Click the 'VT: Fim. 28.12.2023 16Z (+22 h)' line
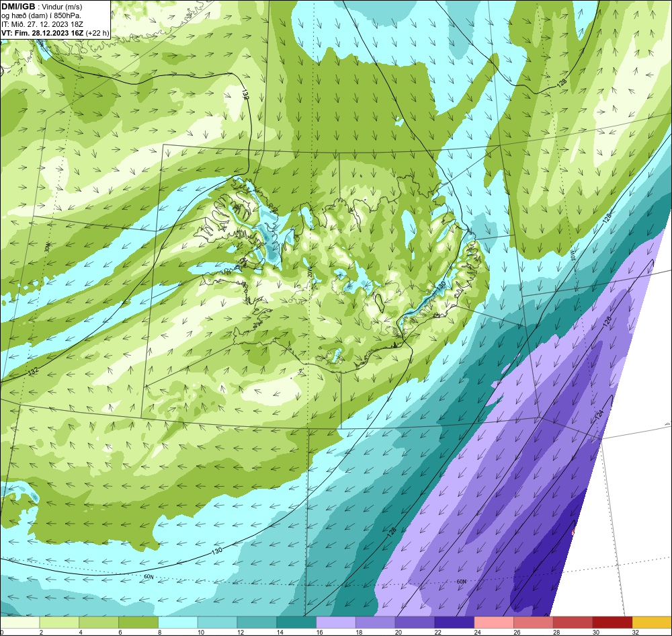The image size is (672, 636). point(55,33)
